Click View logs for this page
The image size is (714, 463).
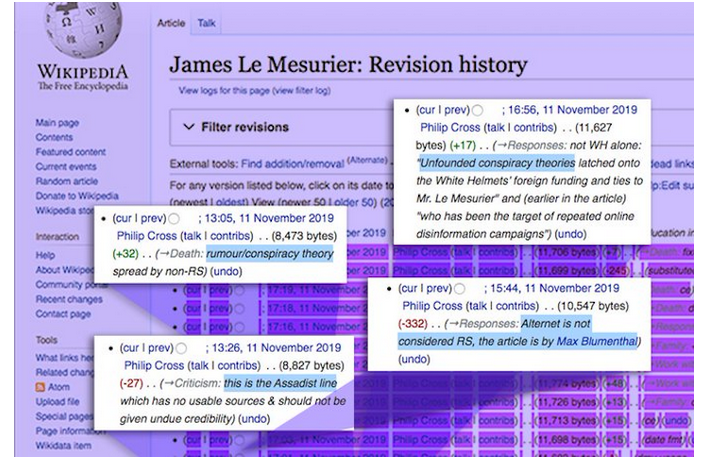[224, 90]
